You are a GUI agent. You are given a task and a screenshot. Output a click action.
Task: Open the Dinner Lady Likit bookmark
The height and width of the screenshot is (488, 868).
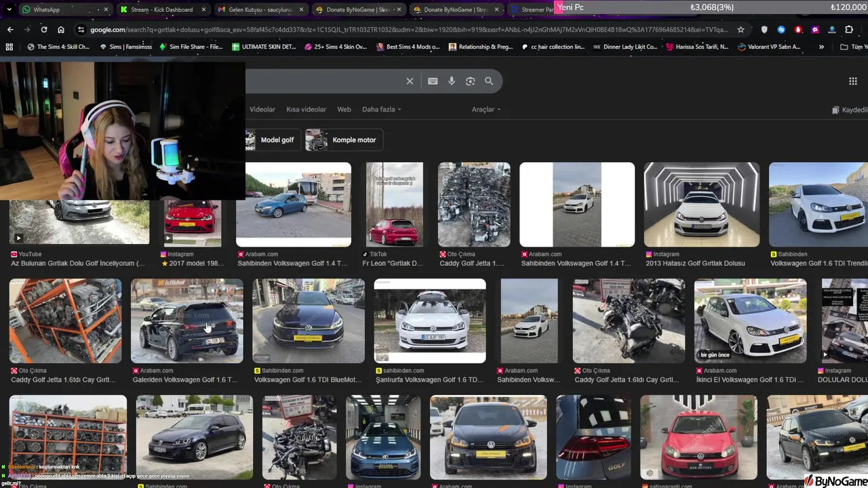625,47
